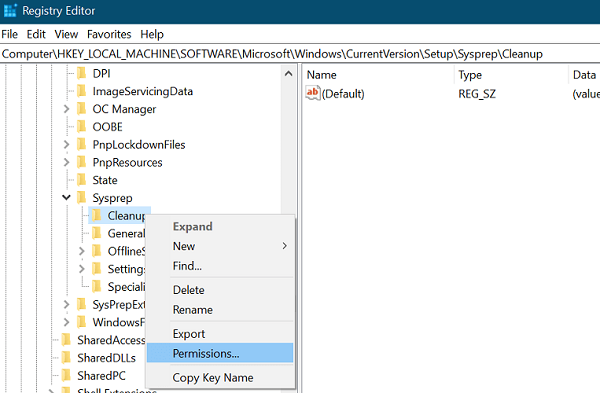Open the New submenu arrow in context menu
Image resolution: width=600 pixels, height=393 pixels.
(x=284, y=246)
